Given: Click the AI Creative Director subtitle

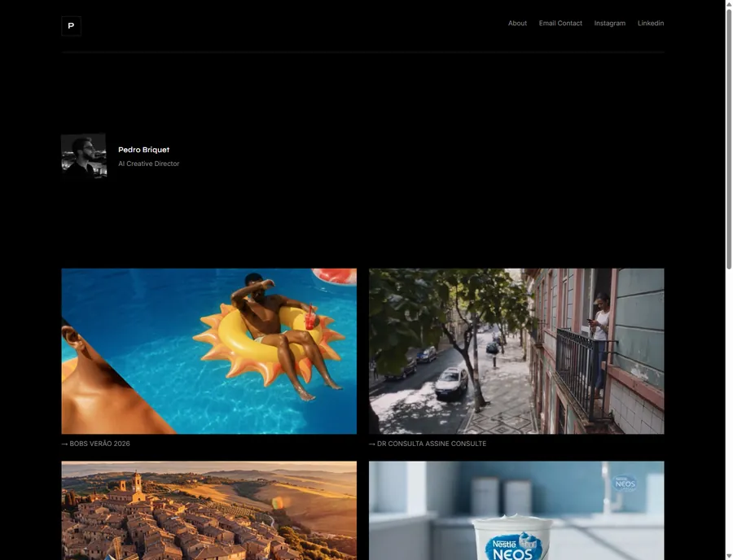Looking at the screenshot, I should (149, 164).
